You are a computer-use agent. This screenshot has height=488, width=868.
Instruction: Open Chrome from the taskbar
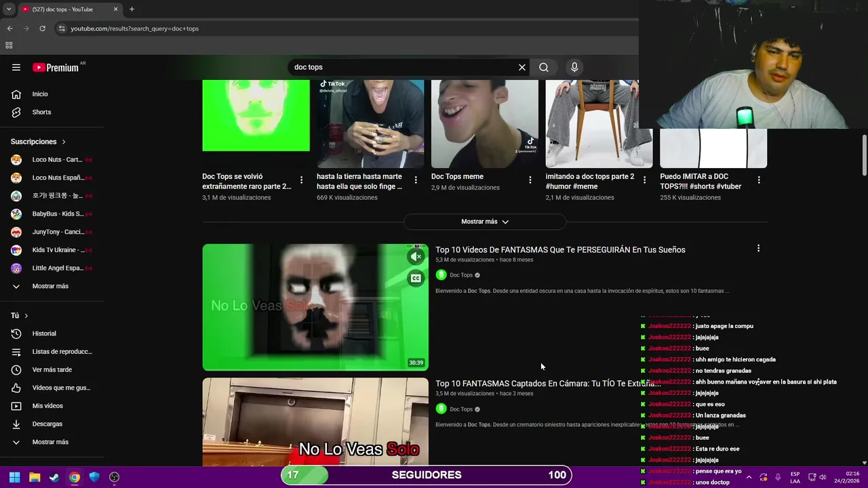pos(75,477)
